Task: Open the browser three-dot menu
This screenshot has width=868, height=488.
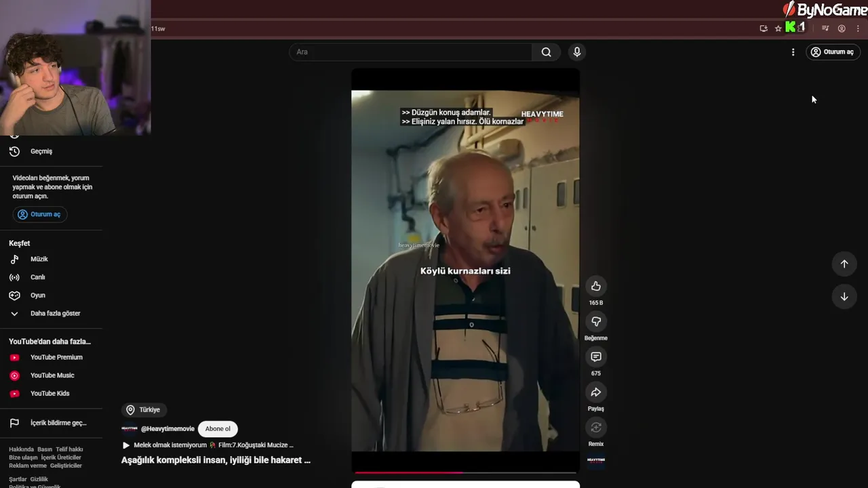Action: tap(858, 28)
